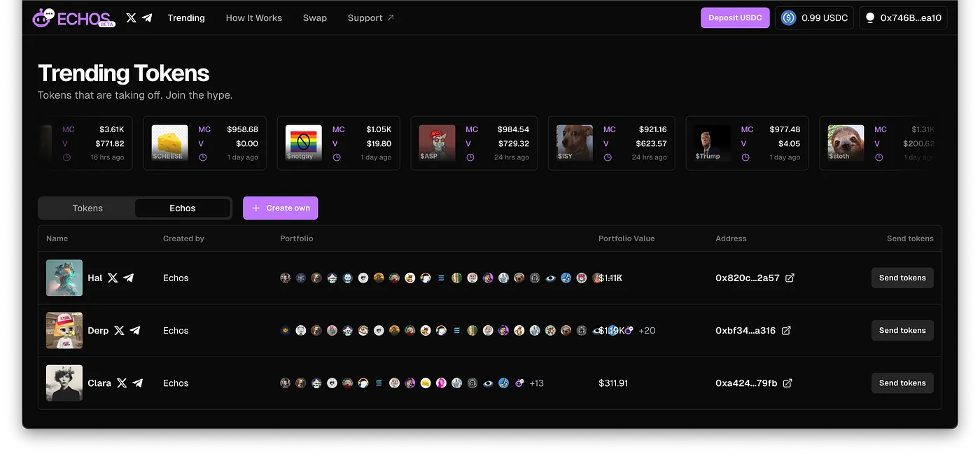Open the Swap menu item
This screenshot has width=980, height=456.
tap(314, 18)
